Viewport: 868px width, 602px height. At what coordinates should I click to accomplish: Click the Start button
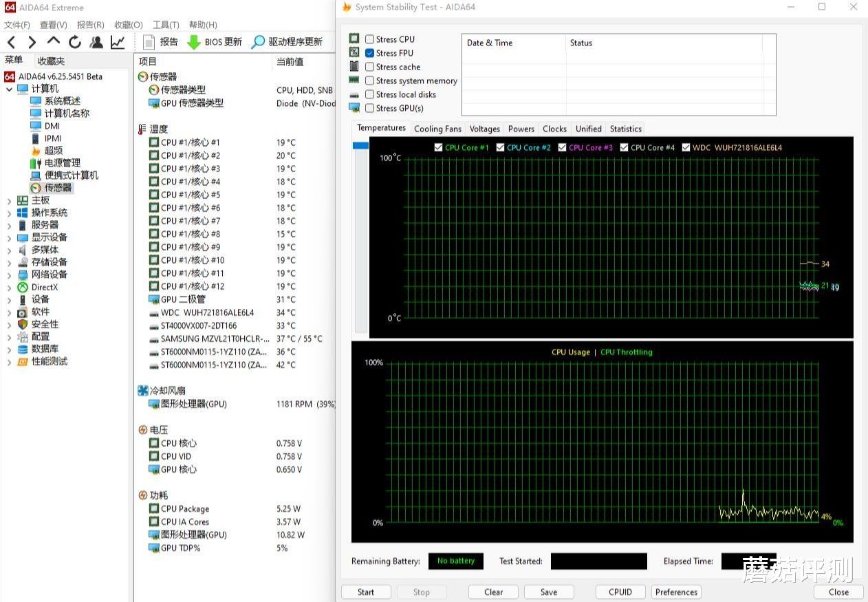(x=366, y=592)
